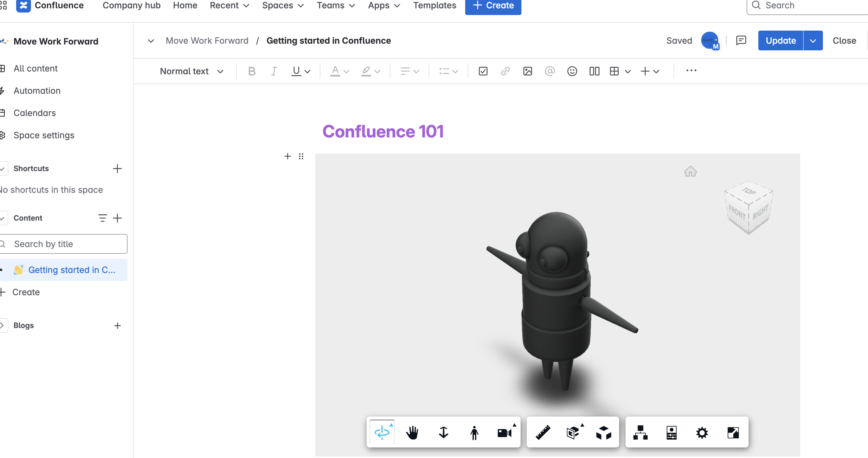Image resolution: width=868 pixels, height=458 pixels.
Task: Toggle viewer full screen mode
Action: pyautogui.click(x=733, y=432)
